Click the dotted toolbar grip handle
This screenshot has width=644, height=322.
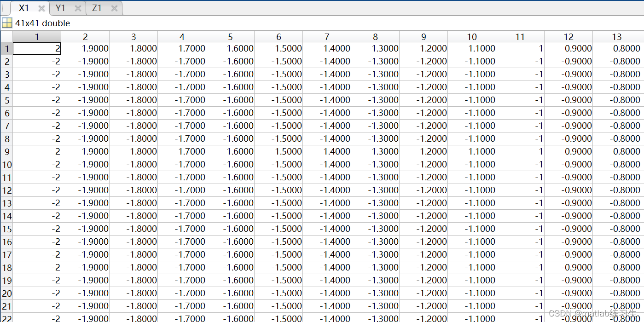[2, 8]
